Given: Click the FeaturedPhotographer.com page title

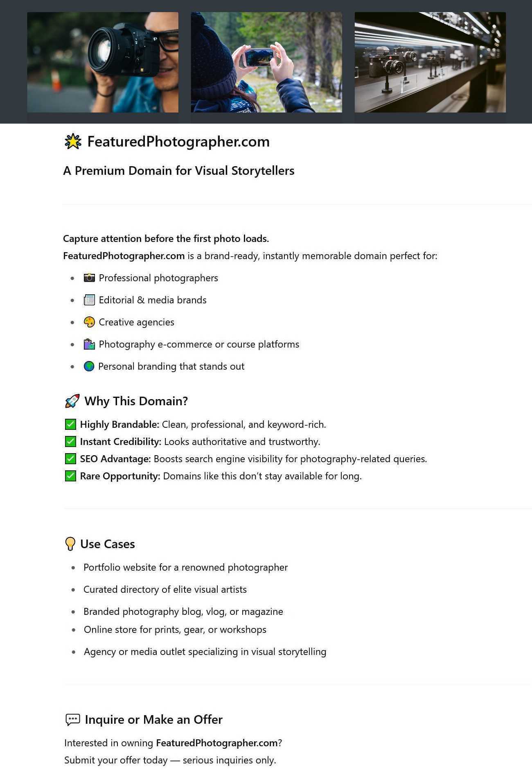Looking at the screenshot, I should (178, 142).
